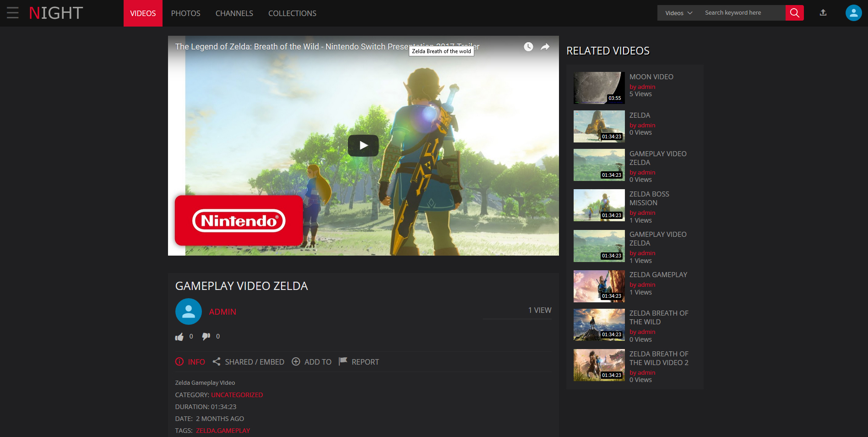The width and height of the screenshot is (868, 437).
Task: Open ADMIN author avatar below video title
Action: [x=189, y=311]
